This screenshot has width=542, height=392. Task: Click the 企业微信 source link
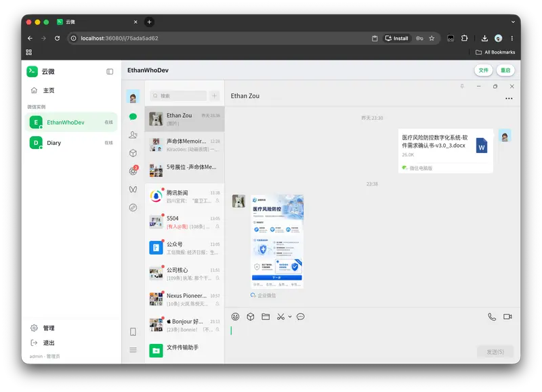(263, 295)
